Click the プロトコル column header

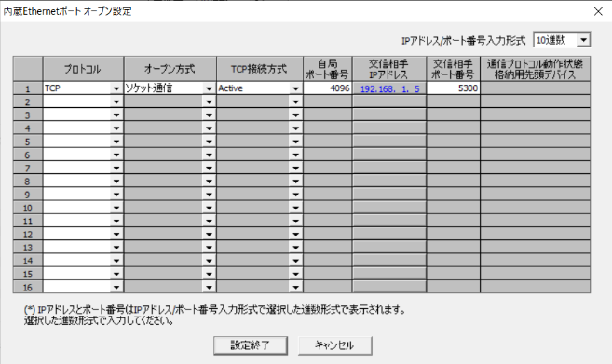83,69
